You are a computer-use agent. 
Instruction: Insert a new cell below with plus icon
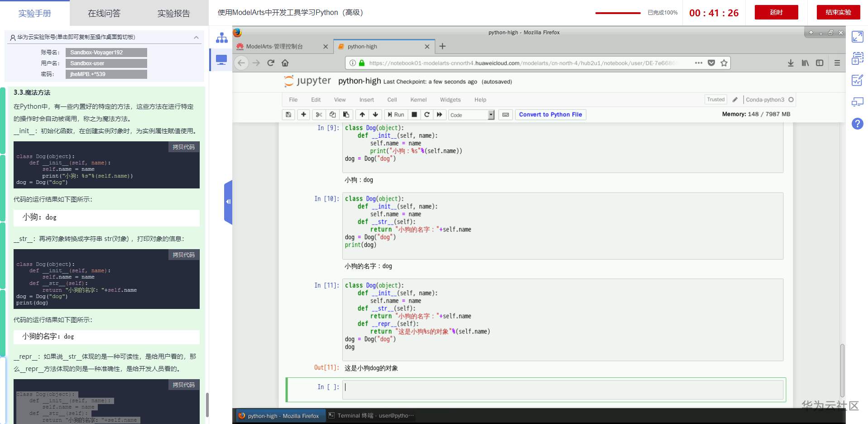pos(303,115)
